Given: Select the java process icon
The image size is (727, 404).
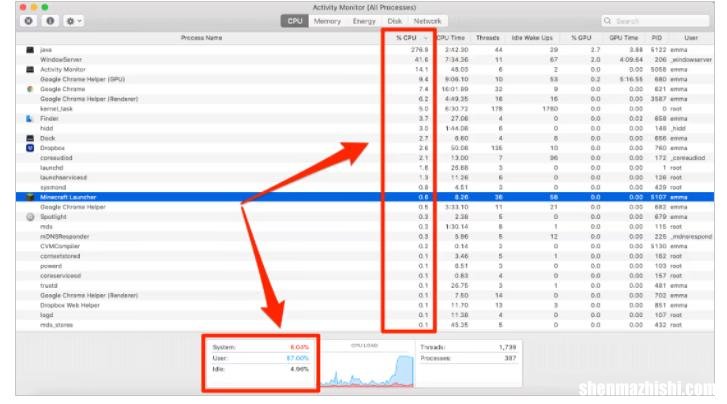Looking at the screenshot, I should (x=30, y=50).
